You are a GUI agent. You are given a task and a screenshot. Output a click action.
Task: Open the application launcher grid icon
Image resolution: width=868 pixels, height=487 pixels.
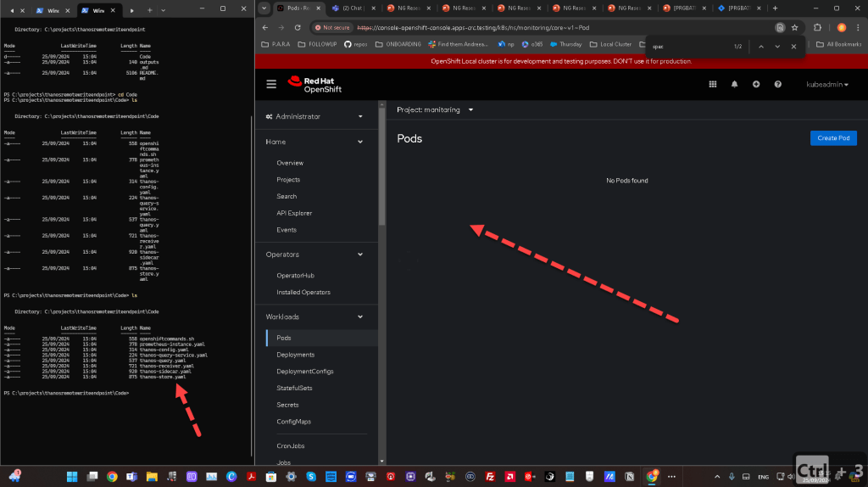[712, 84]
